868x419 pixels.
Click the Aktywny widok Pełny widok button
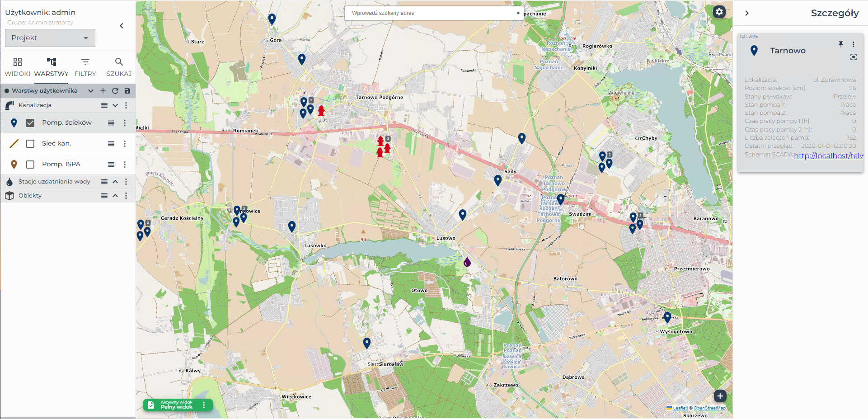pyautogui.click(x=177, y=405)
